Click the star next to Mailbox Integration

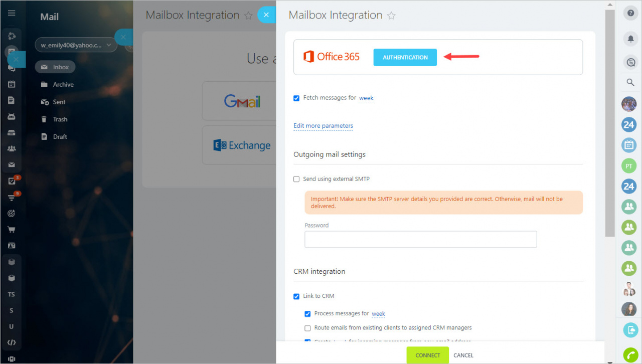(x=391, y=16)
